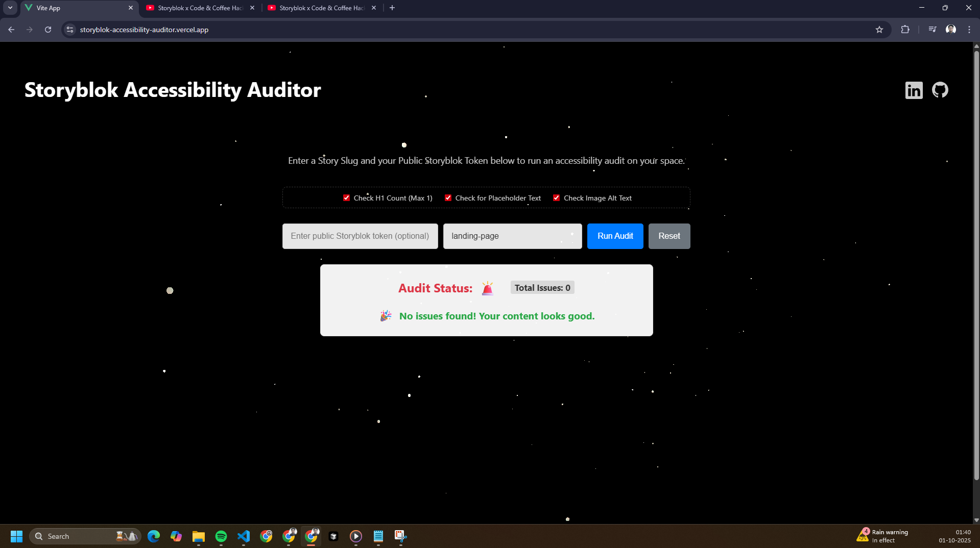View site information icon in address bar
The height and width of the screenshot is (548, 980).
(x=70, y=30)
